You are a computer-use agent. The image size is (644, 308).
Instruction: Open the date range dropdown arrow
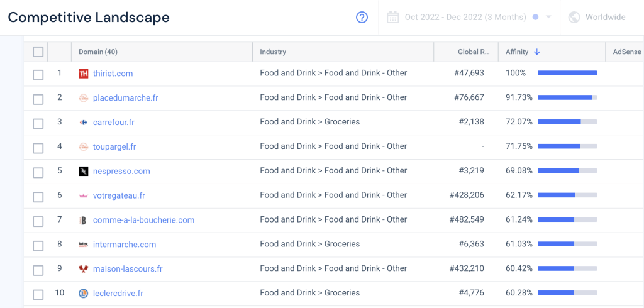point(548,18)
